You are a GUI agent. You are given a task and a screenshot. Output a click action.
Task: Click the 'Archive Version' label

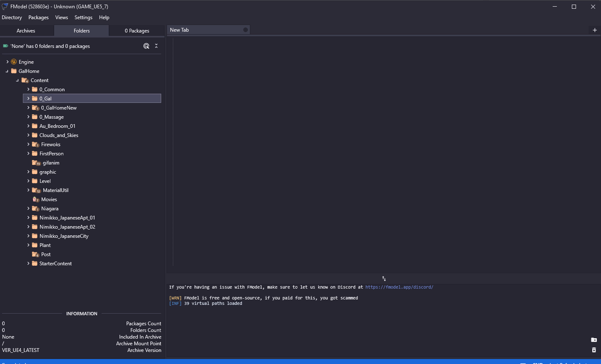[144, 350]
